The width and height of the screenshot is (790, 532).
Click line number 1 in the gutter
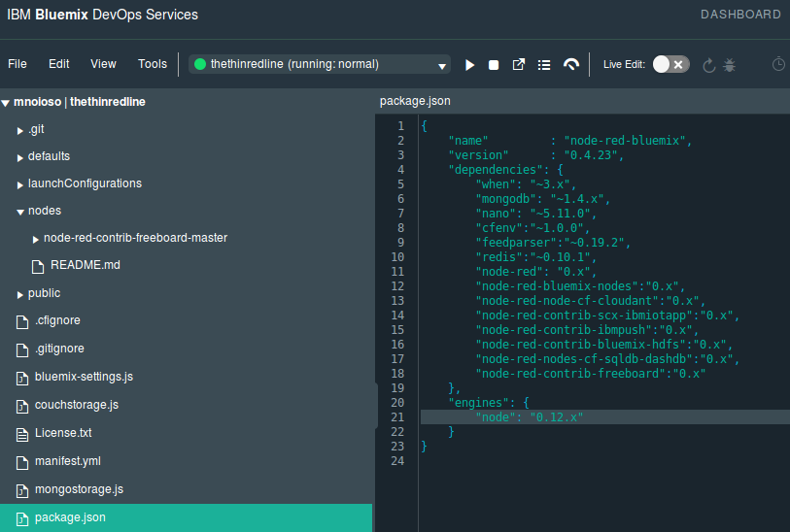[400, 126]
